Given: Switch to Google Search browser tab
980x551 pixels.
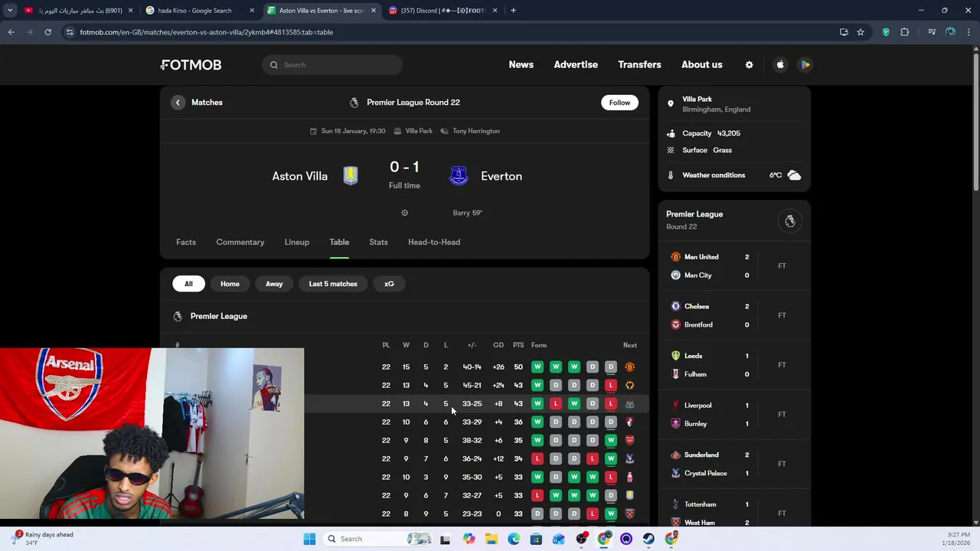Looking at the screenshot, I should [199, 11].
